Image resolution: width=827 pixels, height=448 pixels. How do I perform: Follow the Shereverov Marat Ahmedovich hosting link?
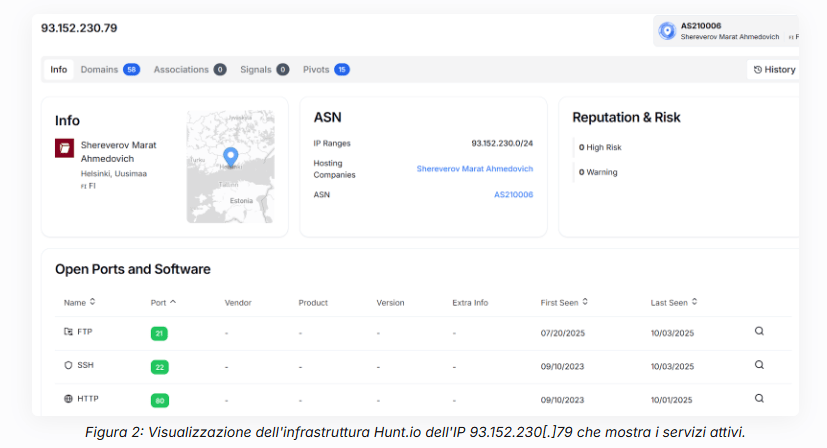click(474, 169)
